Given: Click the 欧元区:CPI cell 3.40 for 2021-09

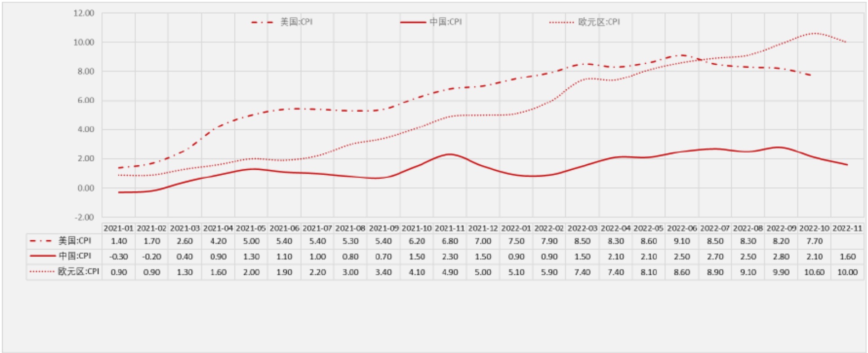Looking at the screenshot, I should [384, 272].
